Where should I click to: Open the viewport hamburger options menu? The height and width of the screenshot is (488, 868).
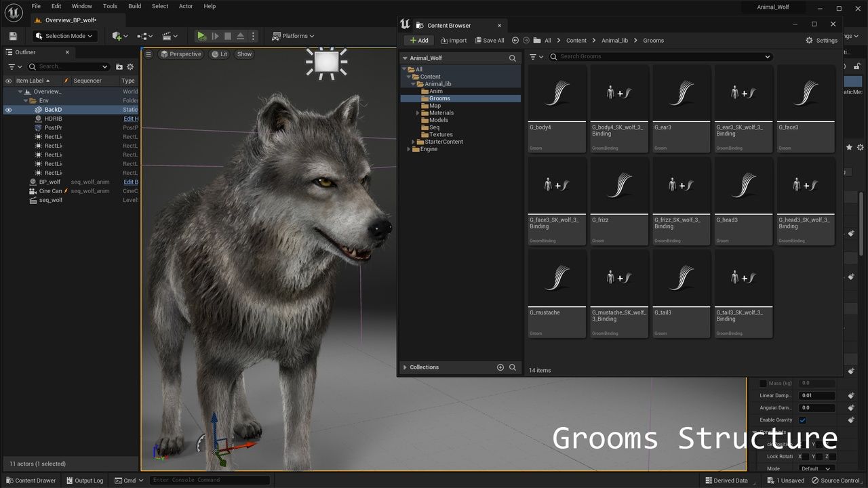pos(149,54)
